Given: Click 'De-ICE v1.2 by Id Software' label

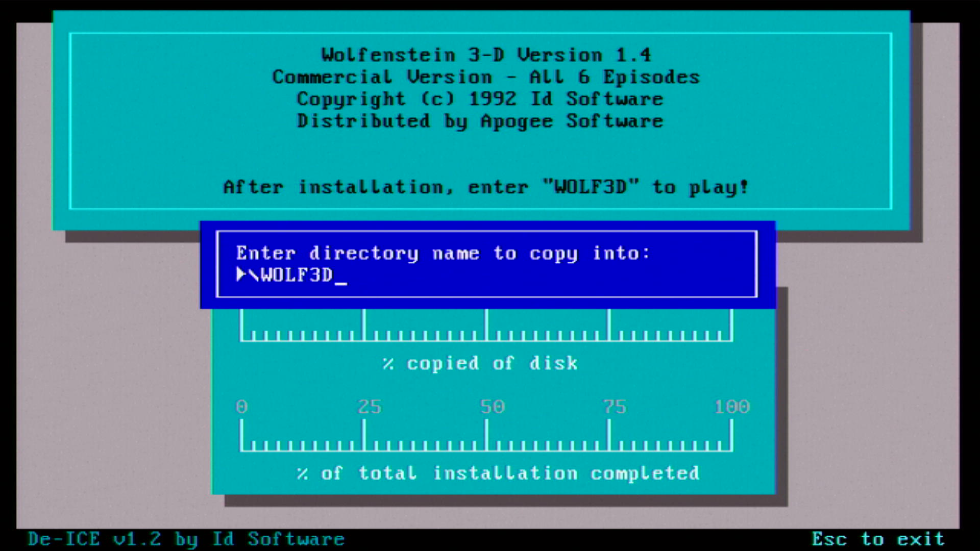Looking at the screenshot, I should (x=186, y=539).
